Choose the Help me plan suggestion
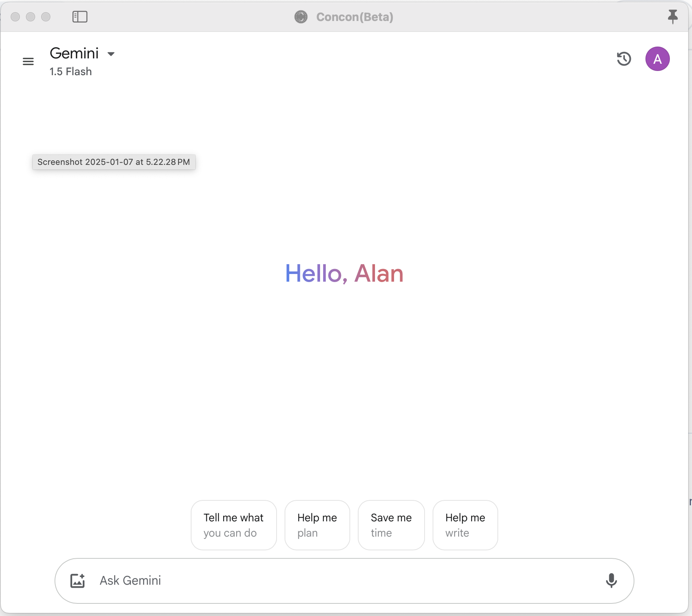 point(317,525)
